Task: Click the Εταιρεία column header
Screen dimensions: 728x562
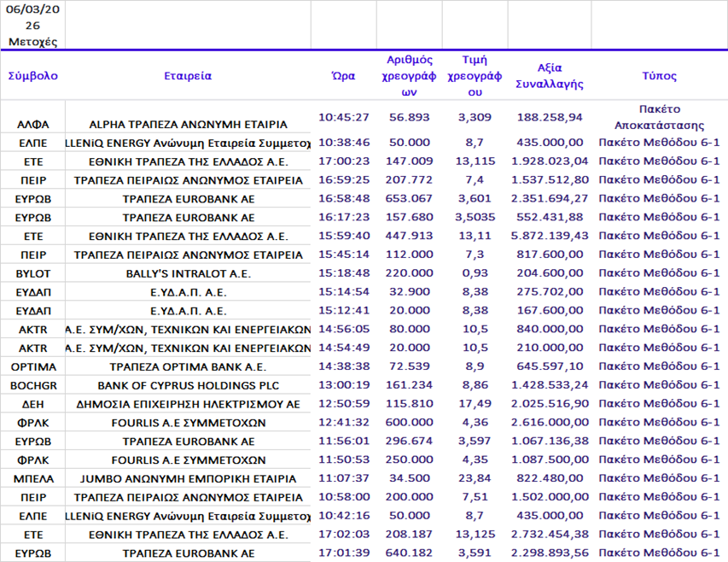Action: (188, 76)
